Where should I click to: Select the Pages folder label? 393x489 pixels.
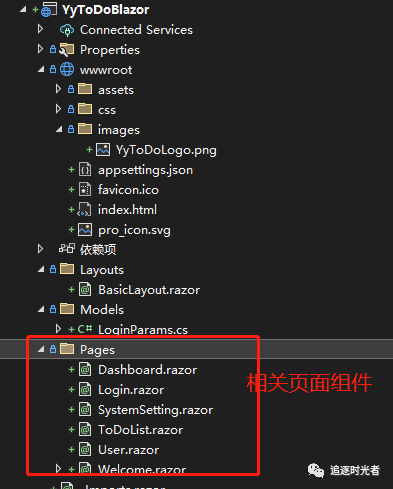(97, 350)
